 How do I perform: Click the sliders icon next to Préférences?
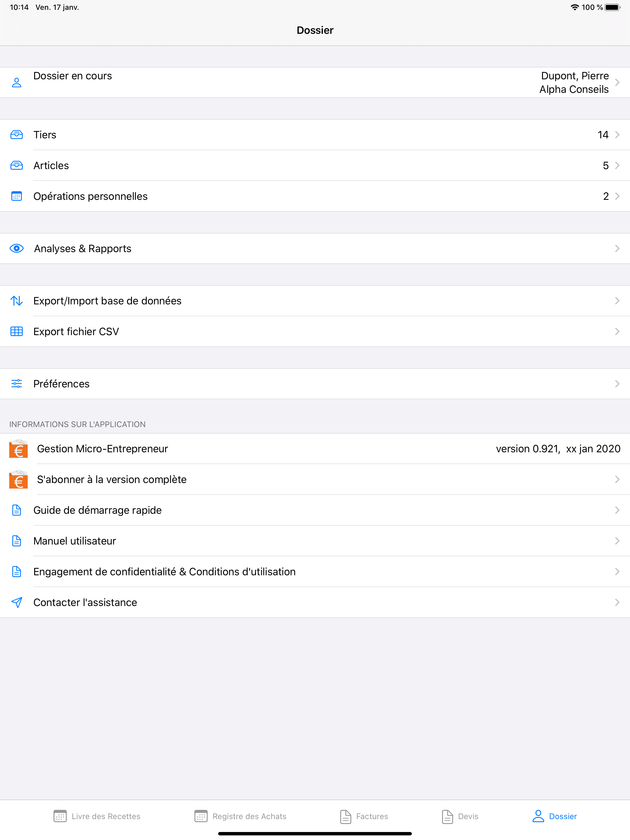tap(17, 383)
